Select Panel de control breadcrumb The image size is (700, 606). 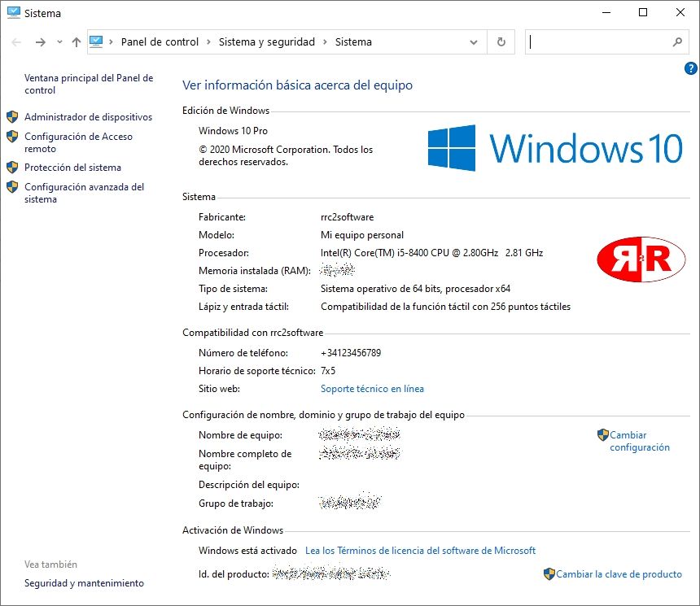[x=160, y=42]
